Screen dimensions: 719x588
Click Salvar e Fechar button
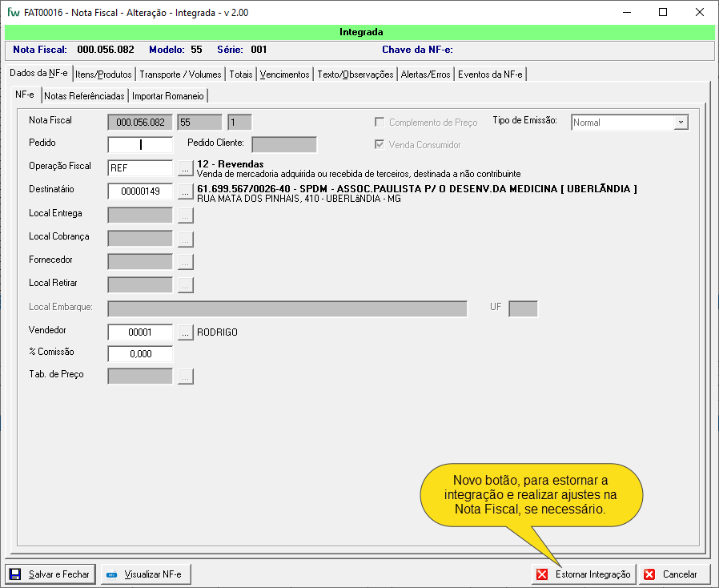coord(50,574)
